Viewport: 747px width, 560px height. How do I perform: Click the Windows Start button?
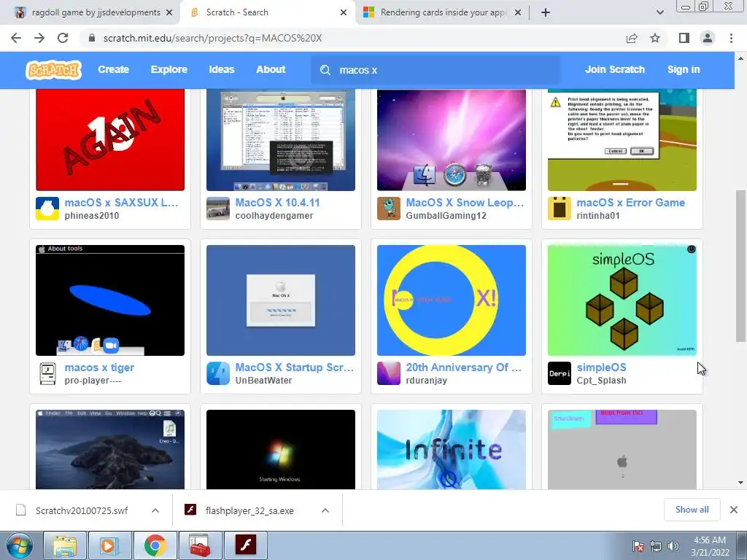coord(19,545)
